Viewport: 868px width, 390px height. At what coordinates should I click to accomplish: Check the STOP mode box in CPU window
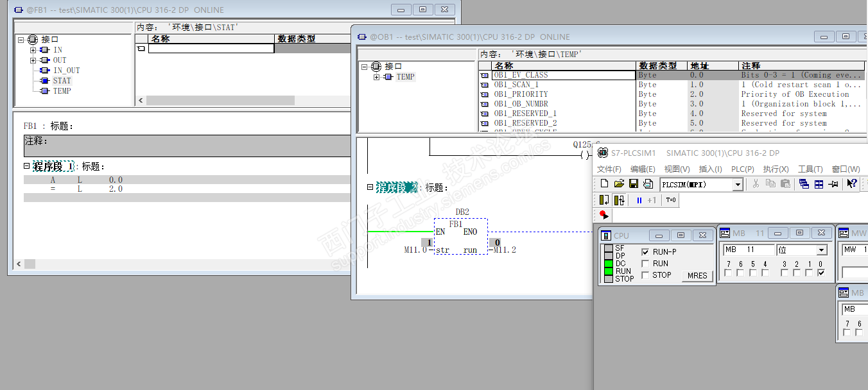coord(645,275)
